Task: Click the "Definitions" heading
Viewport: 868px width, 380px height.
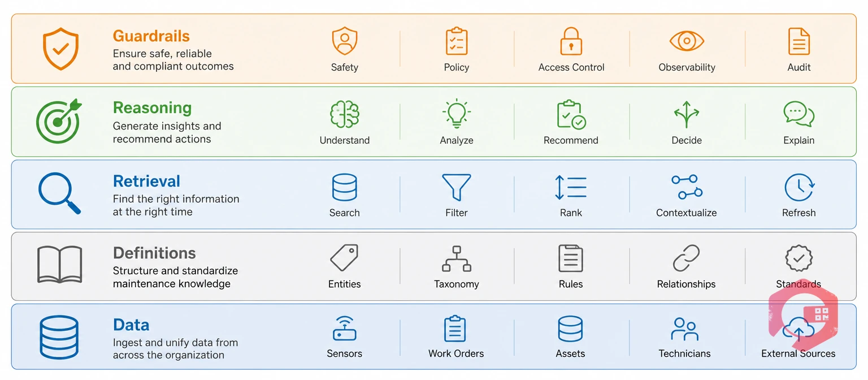Action: point(154,253)
